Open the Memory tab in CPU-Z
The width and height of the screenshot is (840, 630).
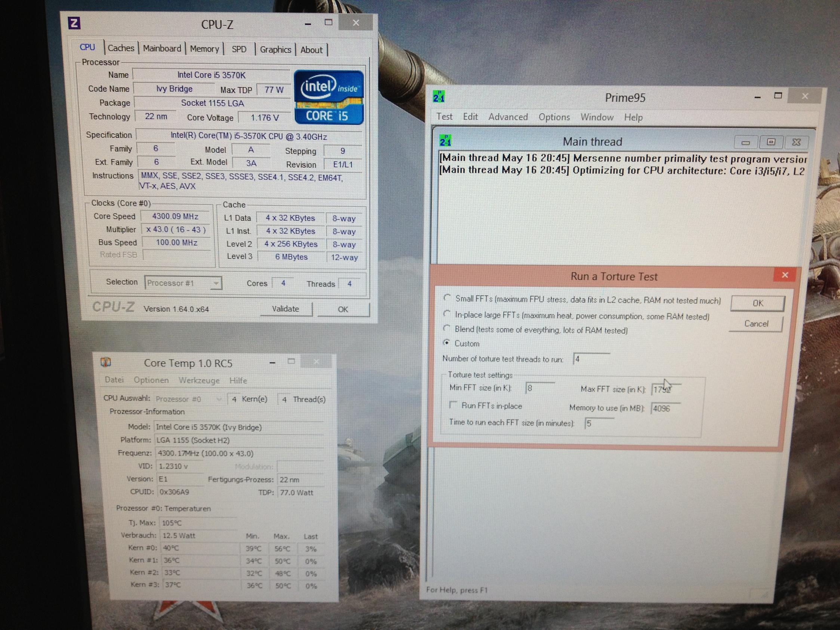click(x=204, y=49)
